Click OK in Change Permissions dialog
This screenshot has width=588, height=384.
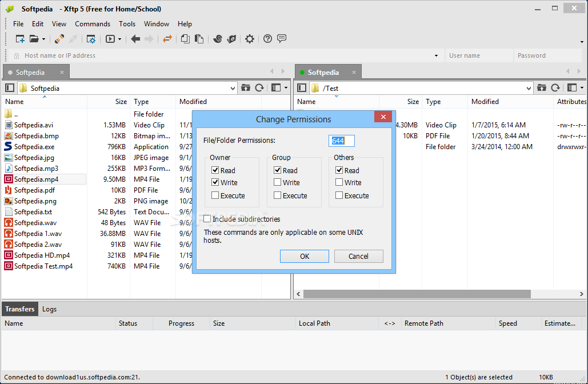pyautogui.click(x=305, y=256)
